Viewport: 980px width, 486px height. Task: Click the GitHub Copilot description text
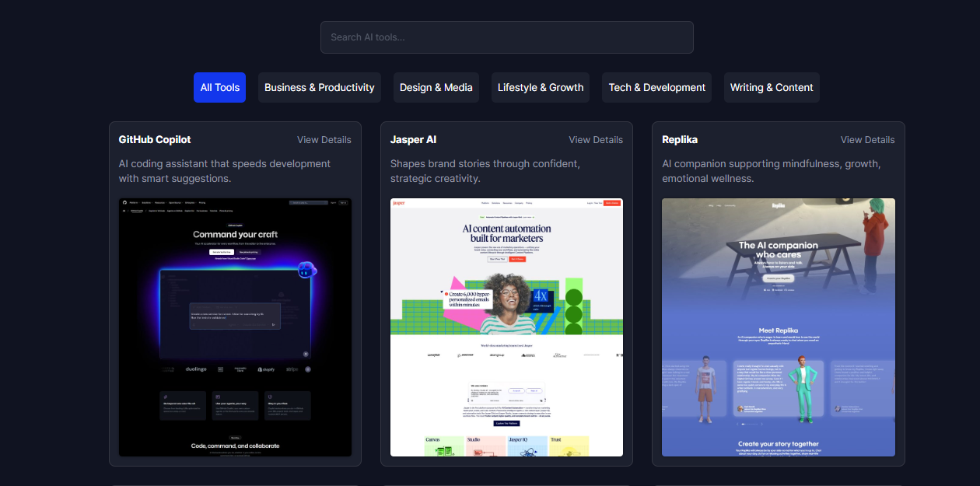(x=224, y=171)
